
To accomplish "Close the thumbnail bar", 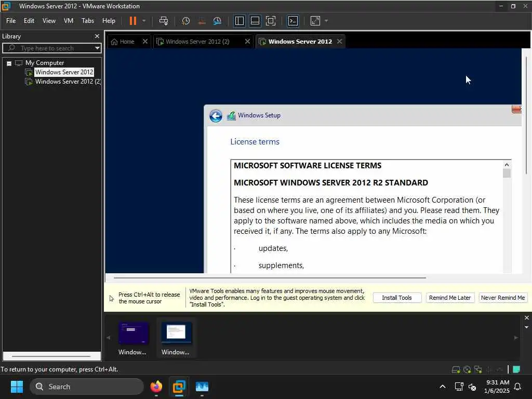I will tap(527, 317).
